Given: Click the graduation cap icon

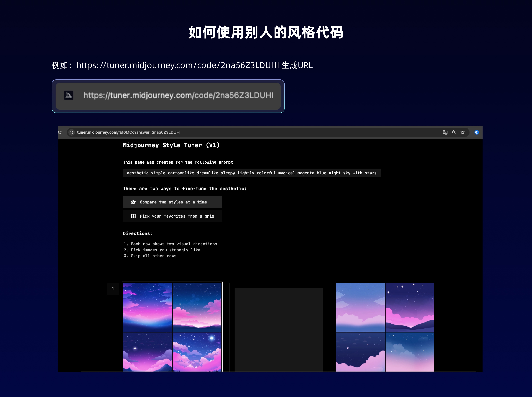Looking at the screenshot, I should coord(133,202).
